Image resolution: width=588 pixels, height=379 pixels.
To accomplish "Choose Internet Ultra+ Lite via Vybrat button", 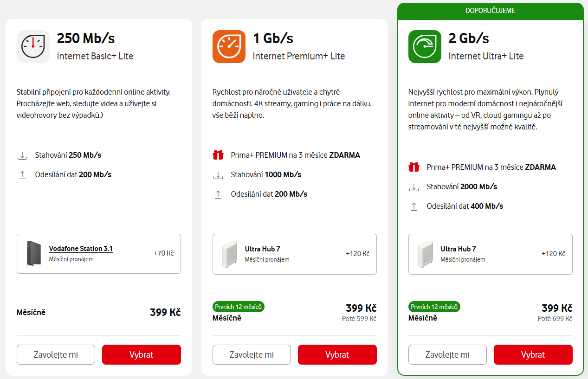I will [x=533, y=355].
